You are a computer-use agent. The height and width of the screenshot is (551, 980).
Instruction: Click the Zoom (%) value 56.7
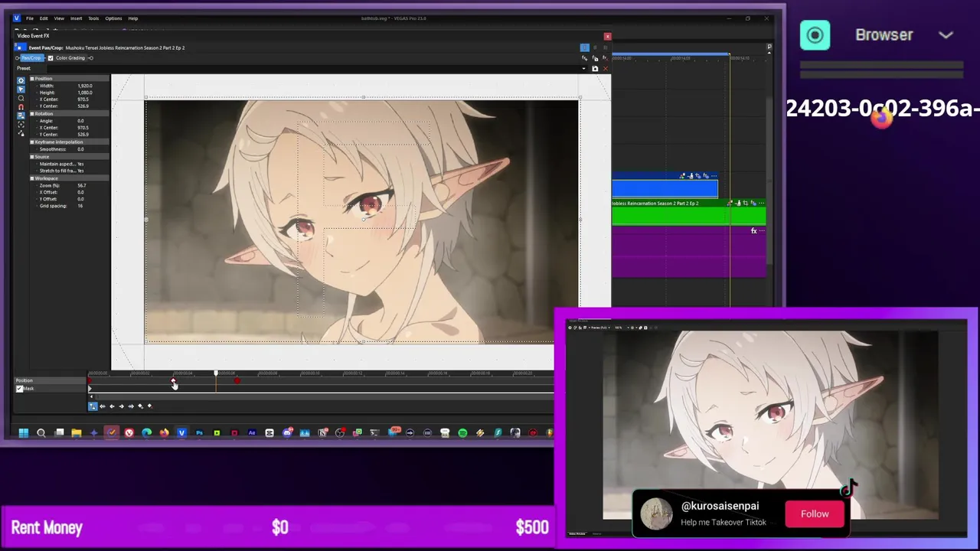tap(82, 186)
